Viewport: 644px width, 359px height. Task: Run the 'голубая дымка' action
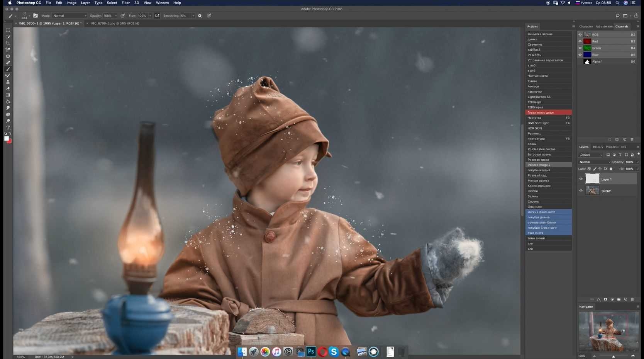point(548,217)
